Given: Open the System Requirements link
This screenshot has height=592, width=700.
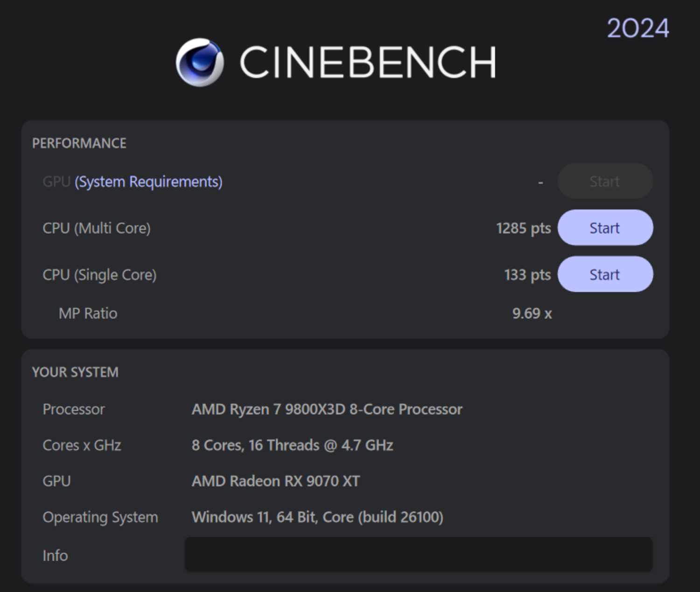Looking at the screenshot, I should [x=148, y=182].
